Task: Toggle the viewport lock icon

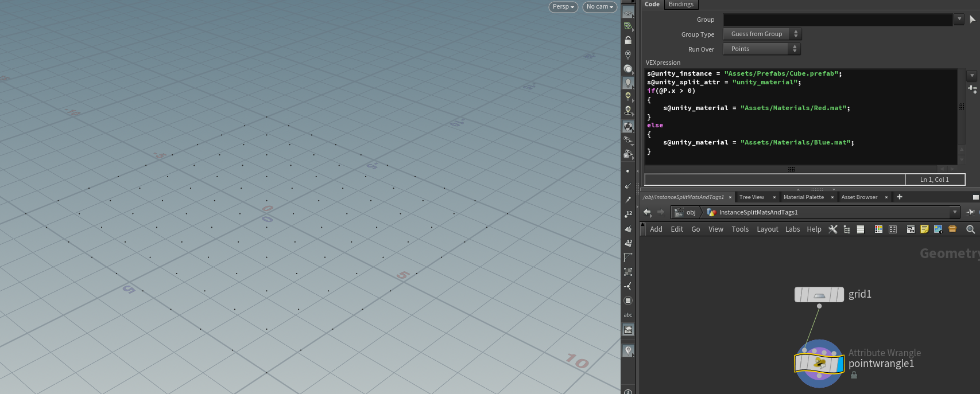Action: point(628,40)
